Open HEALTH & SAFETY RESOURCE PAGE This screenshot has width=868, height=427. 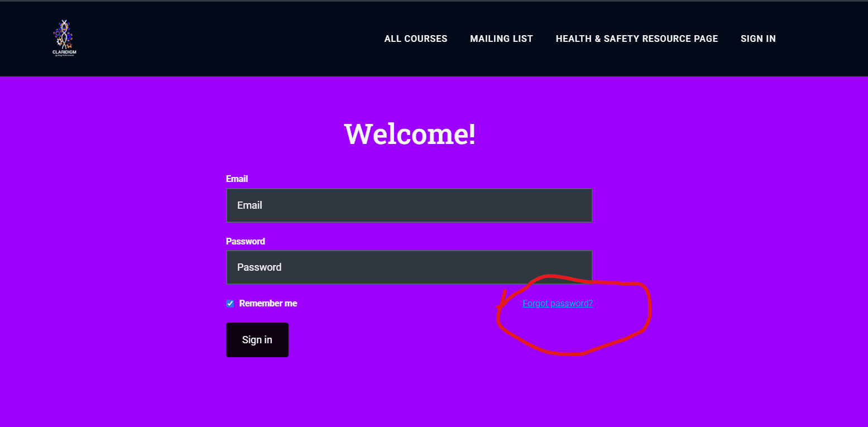click(x=636, y=39)
